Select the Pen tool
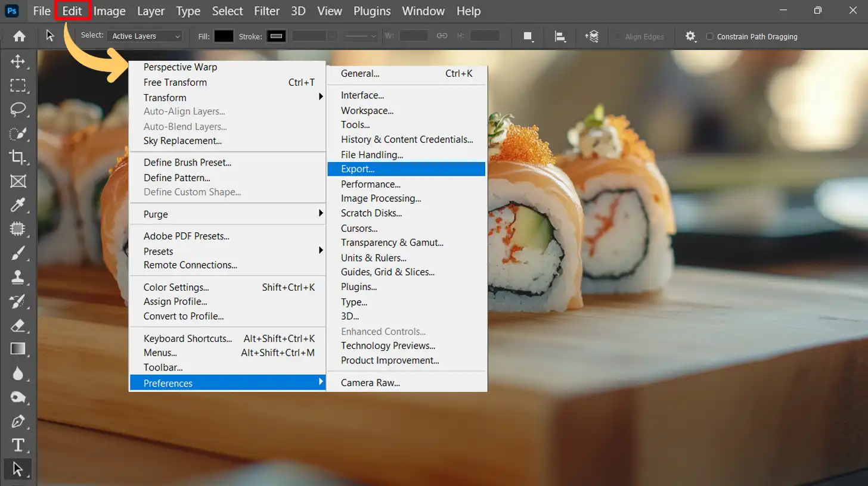868x486 pixels. [x=18, y=421]
